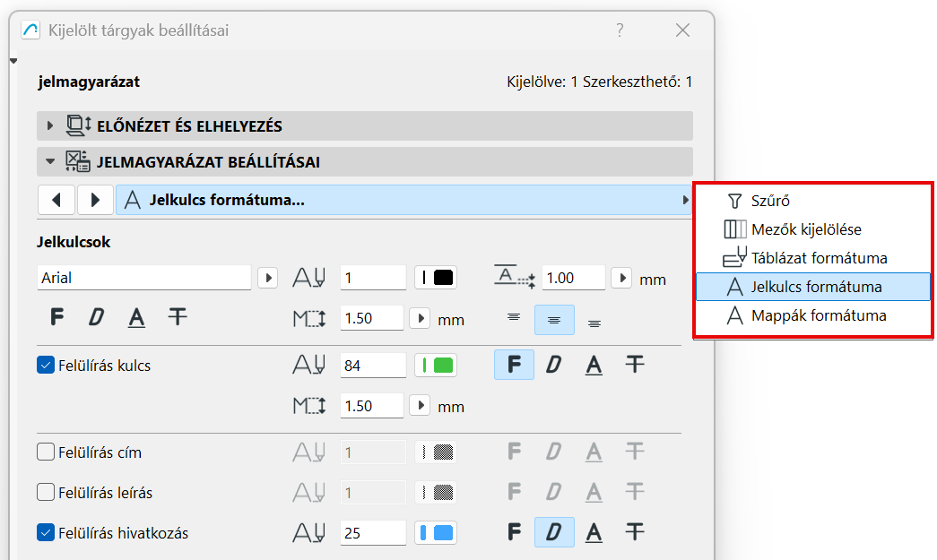The height and width of the screenshot is (560, 937).
Task: Toggle strikethrough in the Jelkulcsok font row
Action: point(178,316)
